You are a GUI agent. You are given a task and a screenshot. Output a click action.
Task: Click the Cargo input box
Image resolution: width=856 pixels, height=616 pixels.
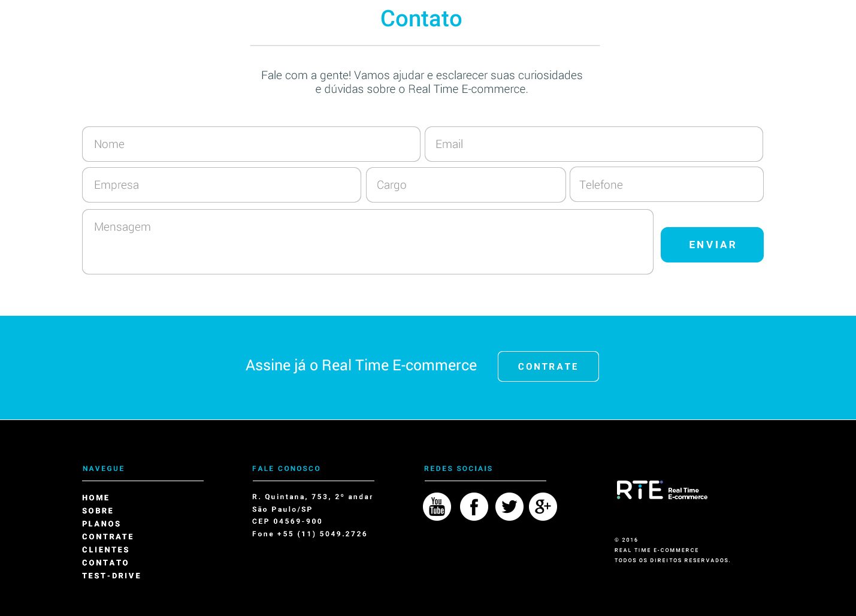pyautogui.click(x=466, y=185)
